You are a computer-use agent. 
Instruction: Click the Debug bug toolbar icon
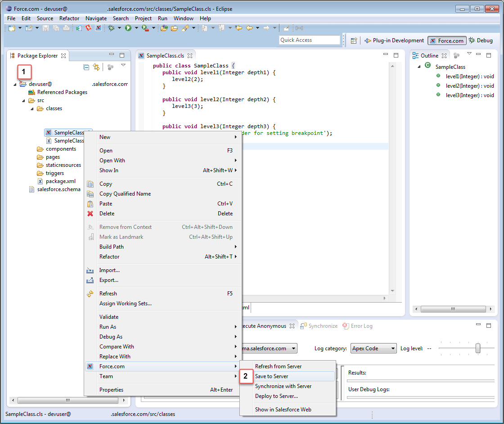(x=111, y=28)
